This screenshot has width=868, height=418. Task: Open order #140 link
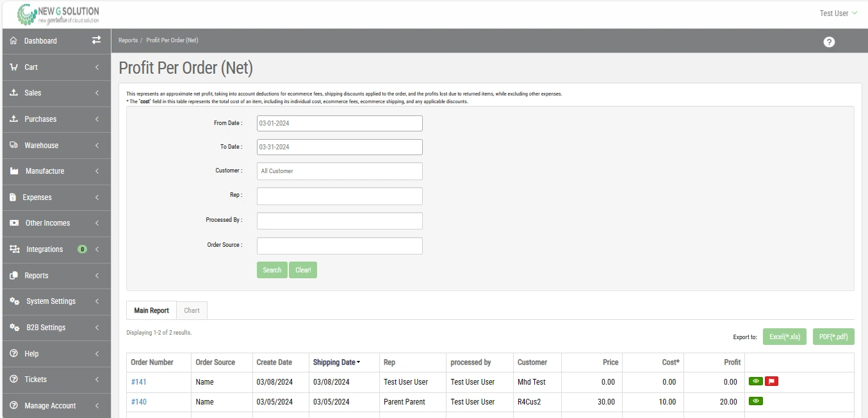click(139, 402)
